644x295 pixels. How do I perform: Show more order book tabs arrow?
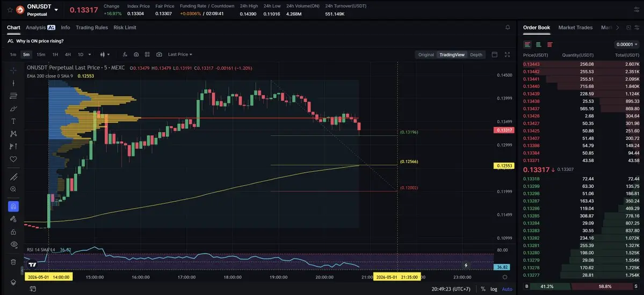point(617,27)
